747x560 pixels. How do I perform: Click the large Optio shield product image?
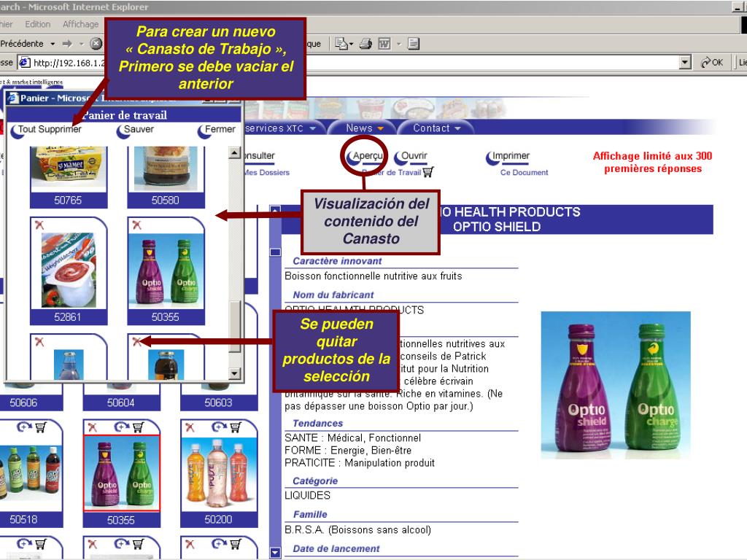coord(616,385)
